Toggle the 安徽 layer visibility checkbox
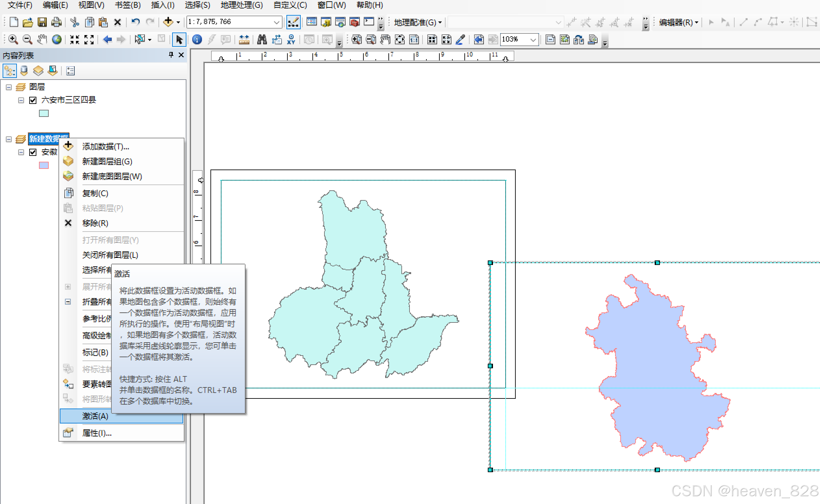 (x=33, y=152)
